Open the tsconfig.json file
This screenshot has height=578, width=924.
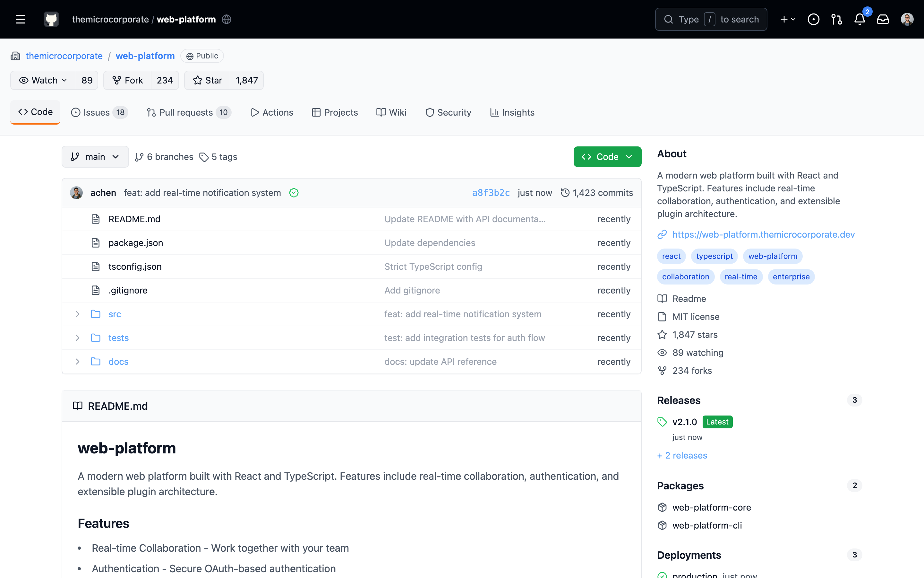coord(135,267)
